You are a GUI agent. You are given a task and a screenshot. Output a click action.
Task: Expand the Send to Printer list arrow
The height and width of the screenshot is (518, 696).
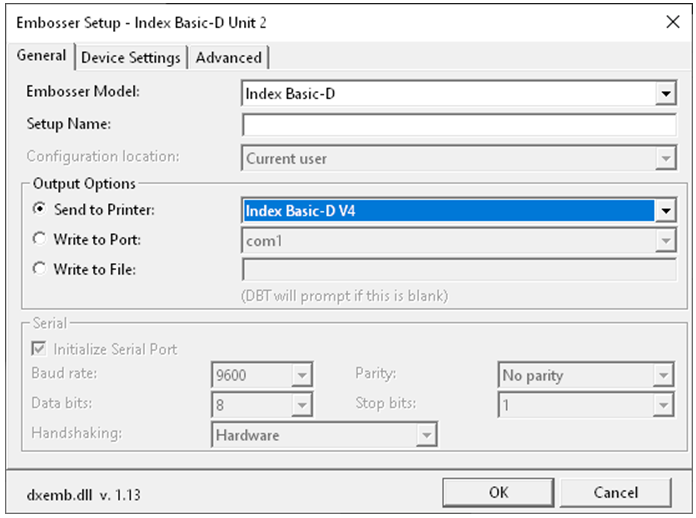tap(665, 211)
